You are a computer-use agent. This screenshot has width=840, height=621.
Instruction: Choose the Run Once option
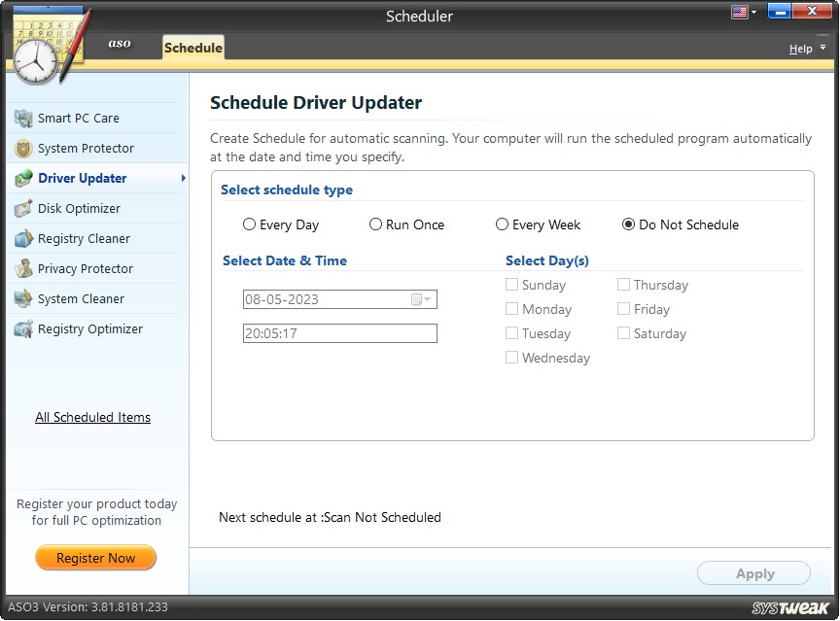(x=375, y=224)
